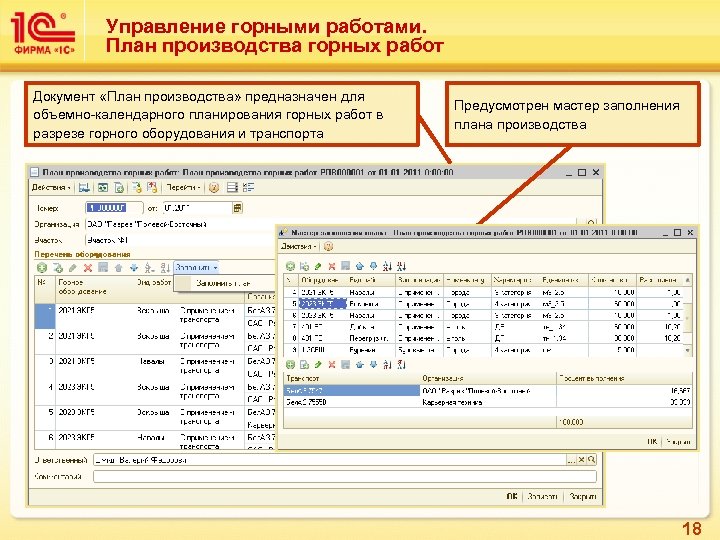Click the Ответственный field with the person's name
The image size is (720, 540).
tap(330, 460)
